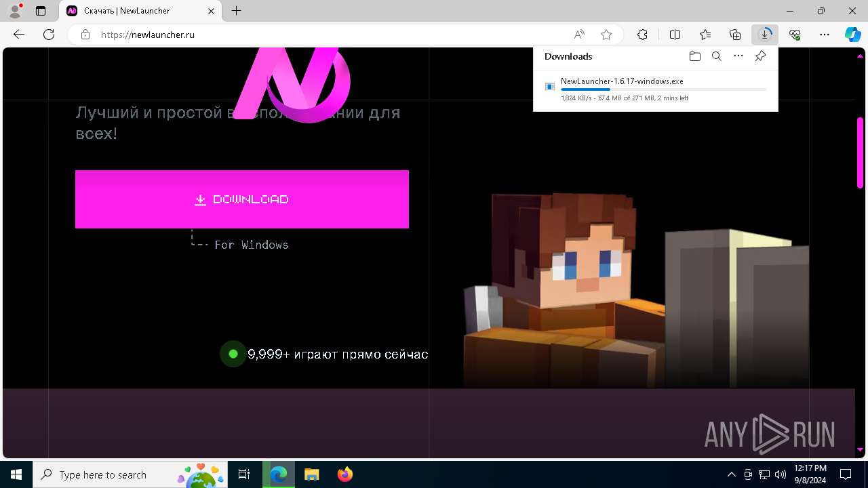Open more options in Downloads panel
This screenshot has width=868, height=488.
(x=738, y=56)
